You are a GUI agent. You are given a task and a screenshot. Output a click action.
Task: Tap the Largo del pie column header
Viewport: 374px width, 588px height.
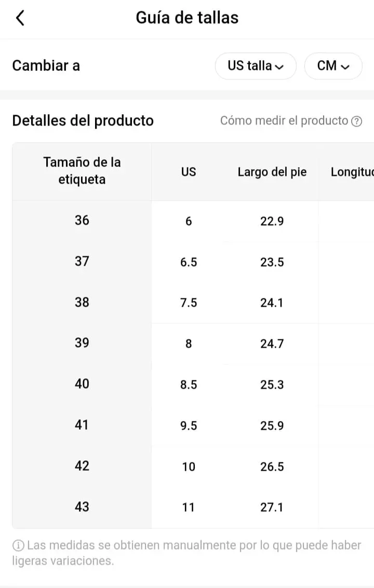tap(272, 172)
